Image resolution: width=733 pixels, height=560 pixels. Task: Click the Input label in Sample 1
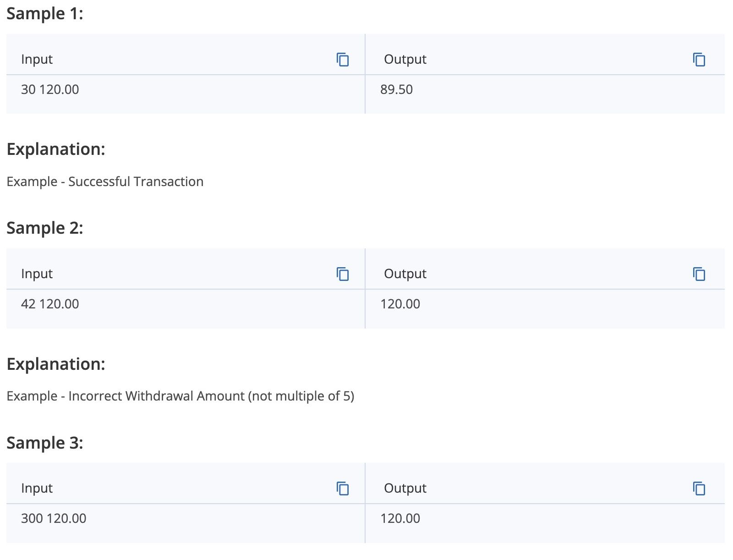point(37,60)
